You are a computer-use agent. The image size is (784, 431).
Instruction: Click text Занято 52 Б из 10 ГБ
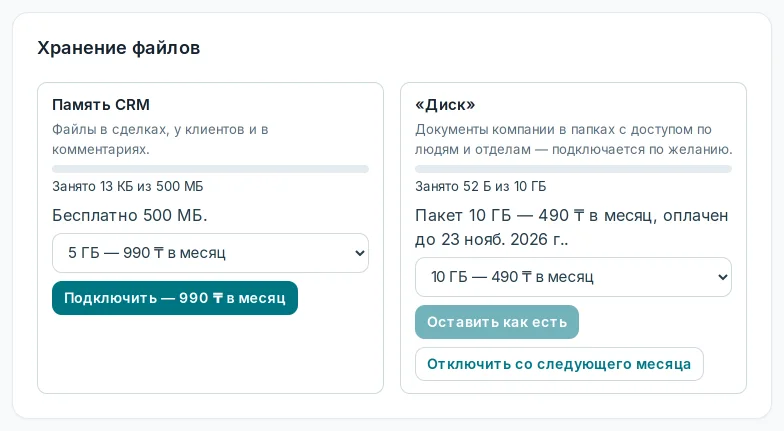480,186
